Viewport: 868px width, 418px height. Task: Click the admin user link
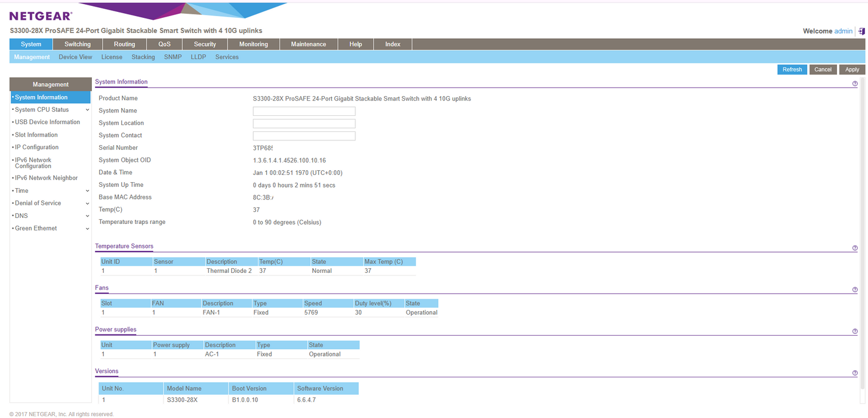point(843,31)
